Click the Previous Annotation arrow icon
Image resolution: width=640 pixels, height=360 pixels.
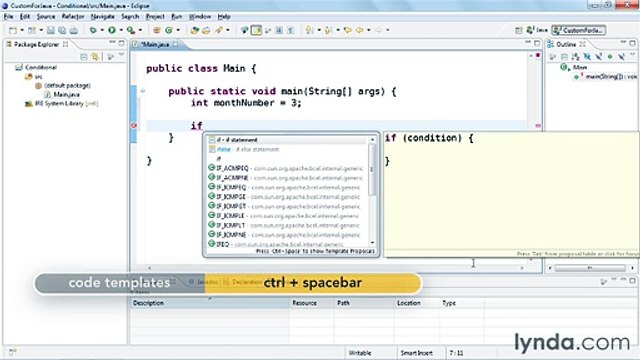[328, 30]
